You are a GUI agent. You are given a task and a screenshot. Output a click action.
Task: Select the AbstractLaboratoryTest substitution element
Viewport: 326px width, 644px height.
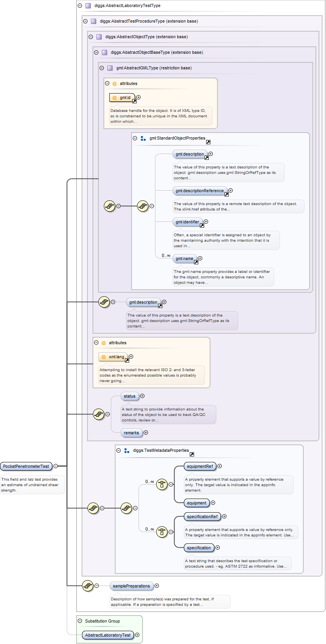[108, 635]
